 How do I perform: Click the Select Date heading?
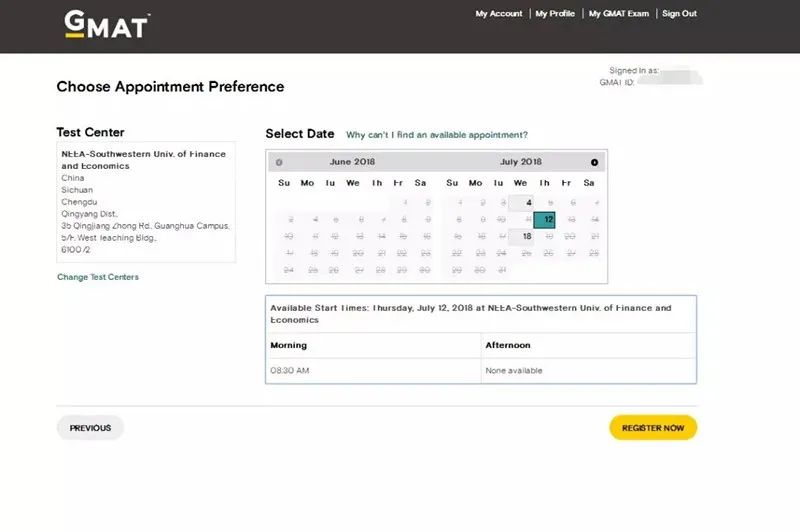click(x=300, y=134)
